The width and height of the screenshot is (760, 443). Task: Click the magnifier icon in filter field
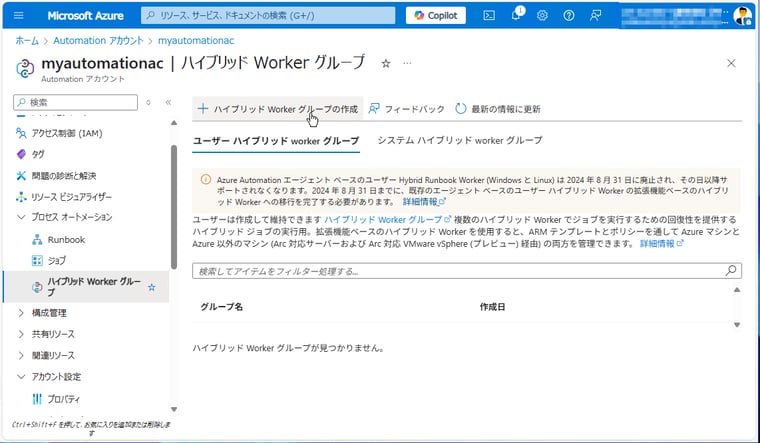730,270
